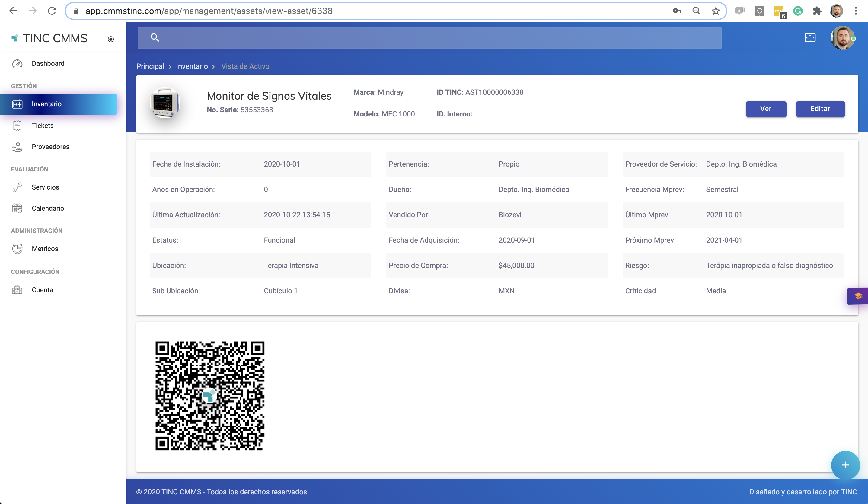Click the Métricos pie chart icon
The height and width of the screenshot is (504, 868).
pyautogui.click(x=17, y=249)
